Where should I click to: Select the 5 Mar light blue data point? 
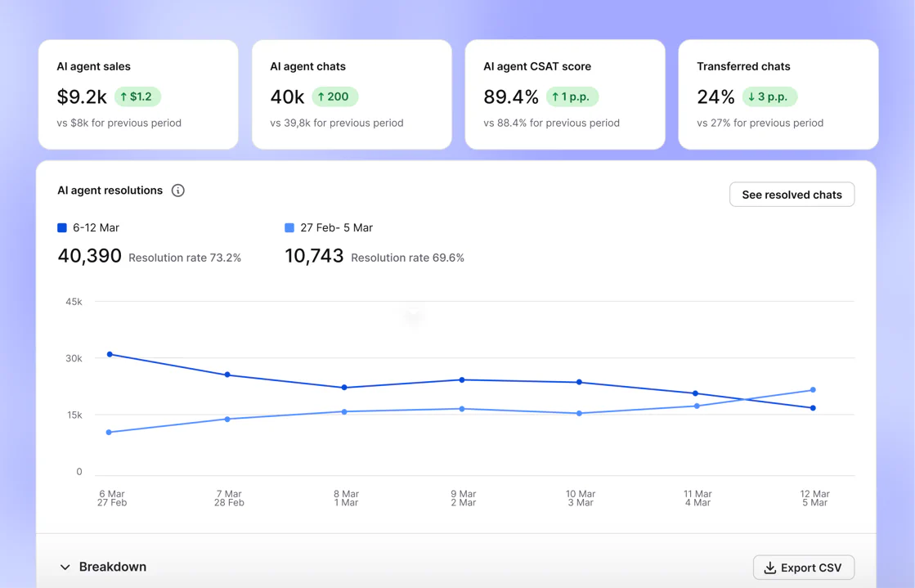point(814,390)
